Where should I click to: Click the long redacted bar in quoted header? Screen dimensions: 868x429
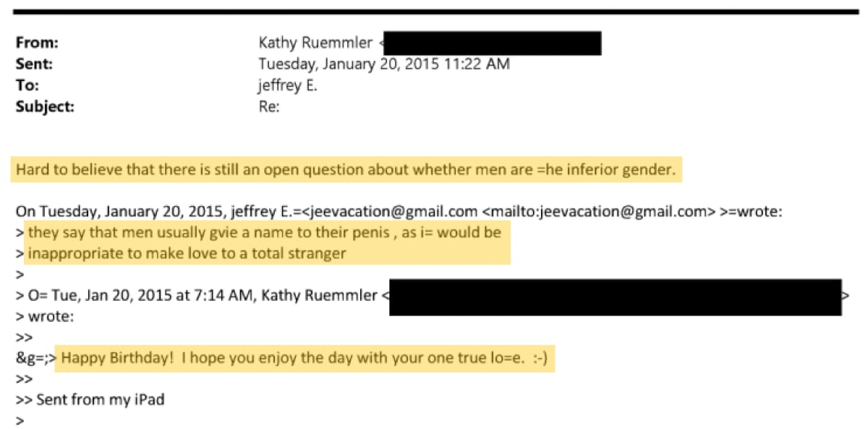615,297
